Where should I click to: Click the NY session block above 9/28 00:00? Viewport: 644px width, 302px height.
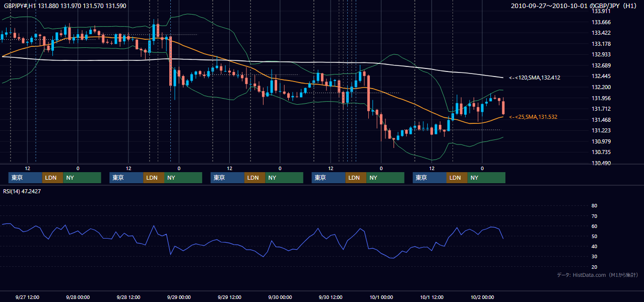tap(82, 178)
